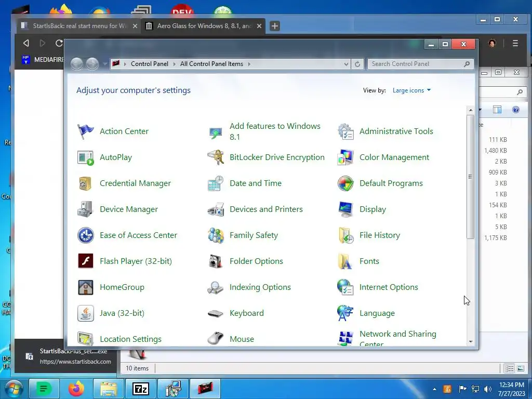Click the Explorer preview pane icon

point(497,110)
